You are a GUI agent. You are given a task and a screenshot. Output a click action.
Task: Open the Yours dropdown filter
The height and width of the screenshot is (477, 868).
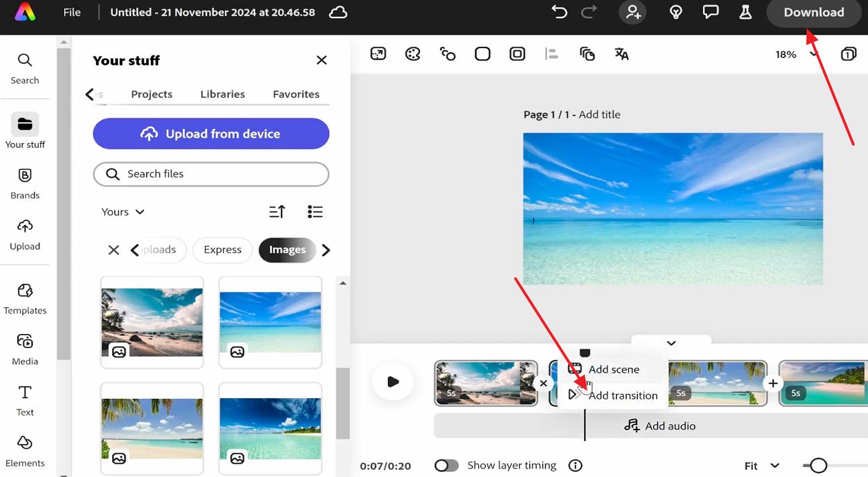122,211
